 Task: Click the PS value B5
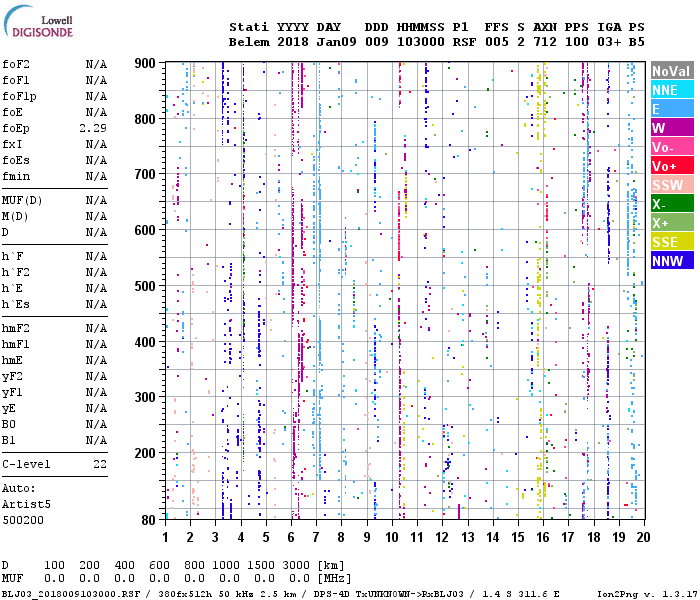pos(637,42)
